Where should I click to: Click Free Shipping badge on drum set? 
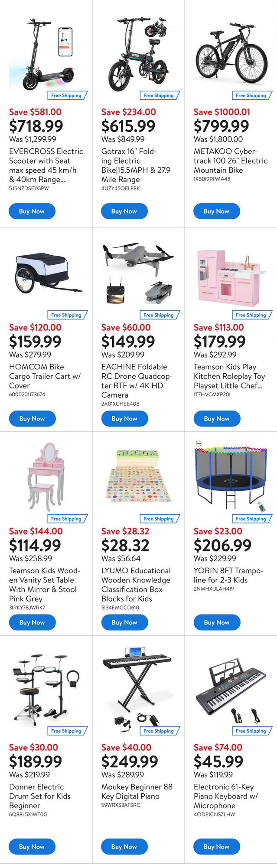66,731
